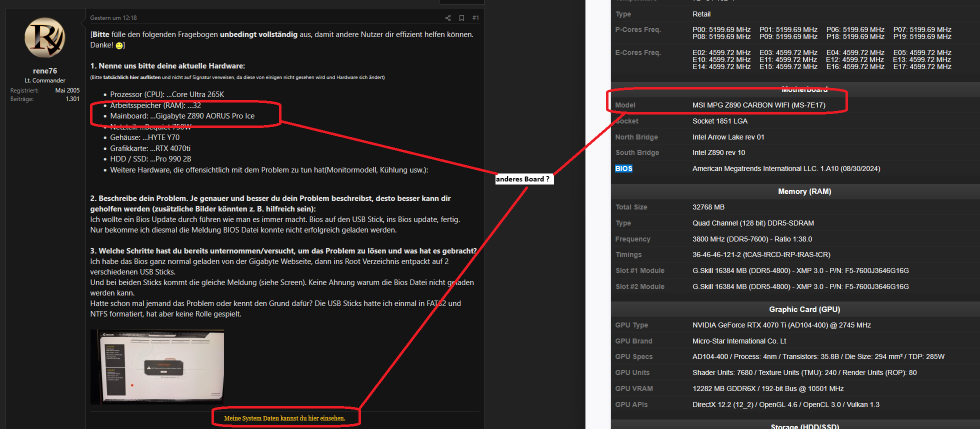The height and width of the screenshot is (429, 980).
Task: Click the GPU Brand 'Micro-Star International Co. Lt'
Action: [x=739, y=341]
